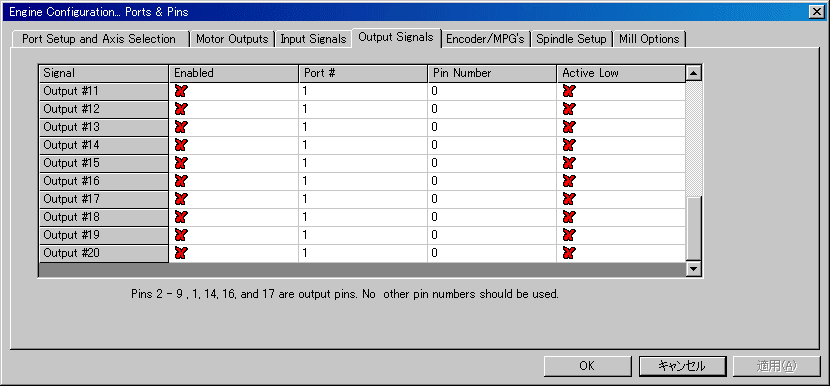Click scrollbar down arrow in signal table
Viewport: 830px width, 386px height.
[694, 269]
